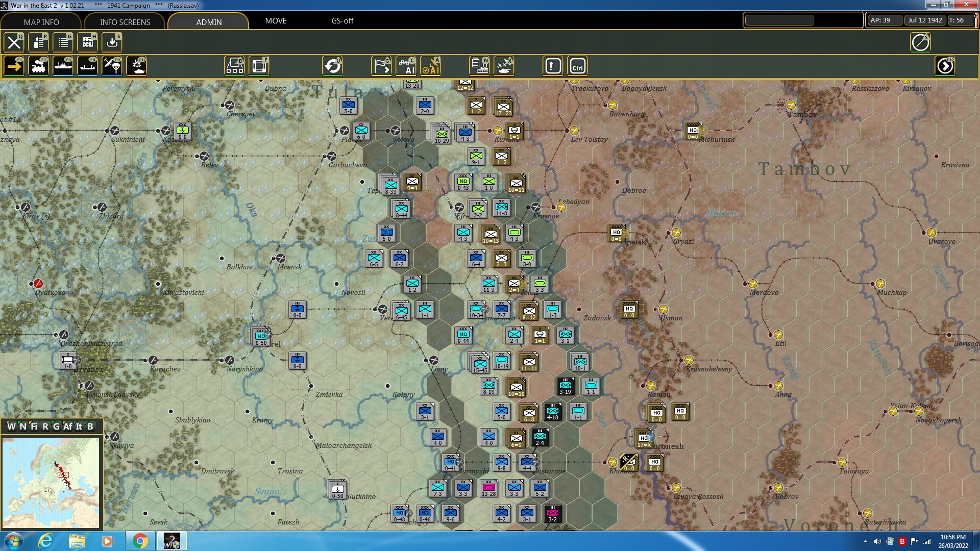Click the flag with arrow icon (G)
The image size is (980, 551).
click(x=381, y=66)
